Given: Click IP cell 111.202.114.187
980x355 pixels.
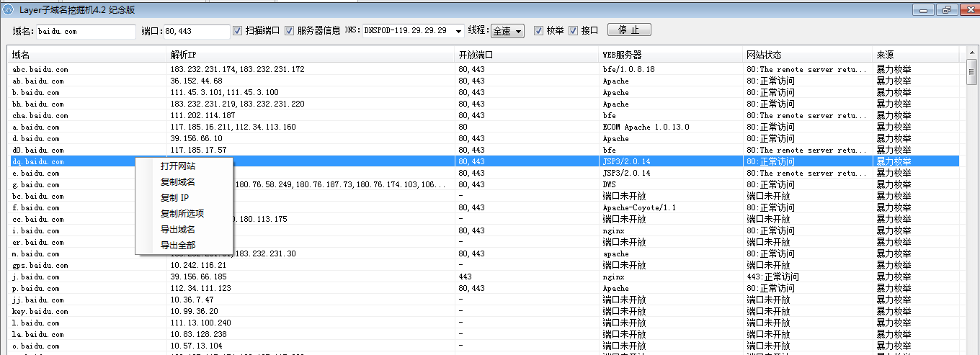Looking at the screenshot, I should 202,115.
